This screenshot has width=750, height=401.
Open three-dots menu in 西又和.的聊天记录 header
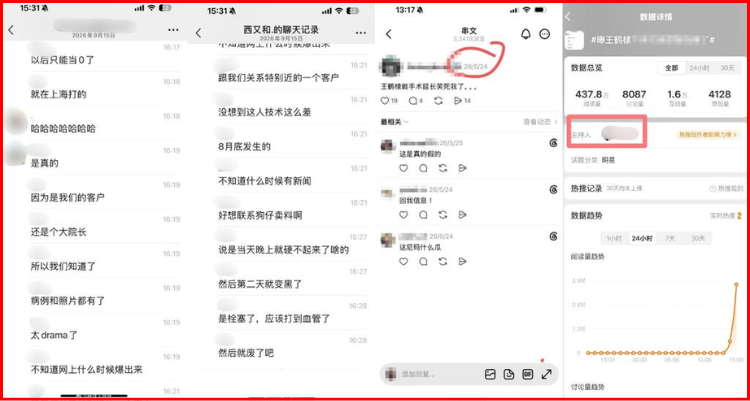coord(361,33)
